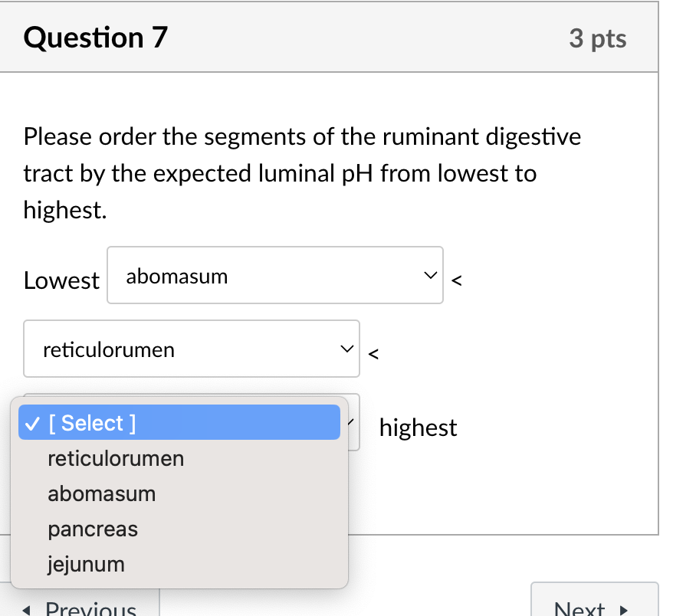The image size is (673, 616).
Task: Click the left-arrow icon on Previous button
Action: [26, 609]
